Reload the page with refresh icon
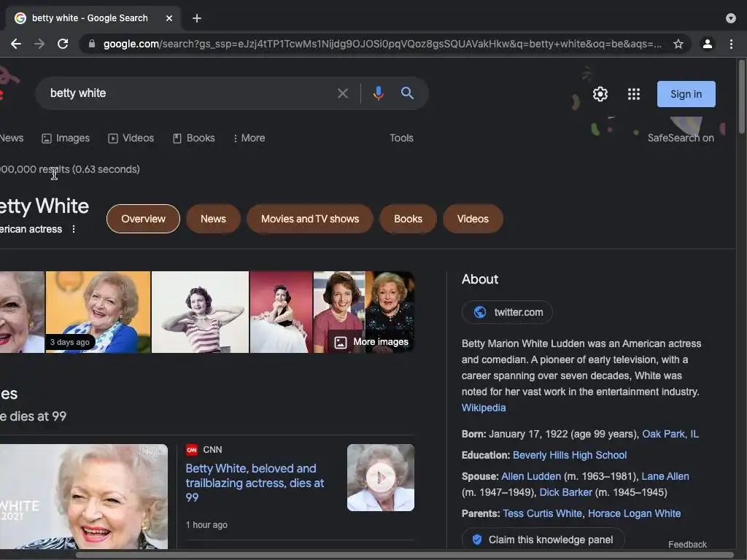Viewport: 747px width, 560px height. (x=63, y=44)
